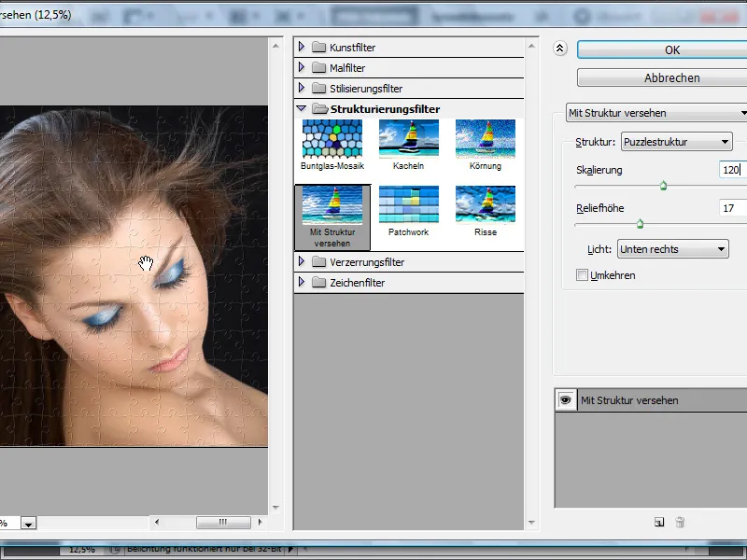Click the Stilisierungsfilter folder icon

click(x=318, y=88)
